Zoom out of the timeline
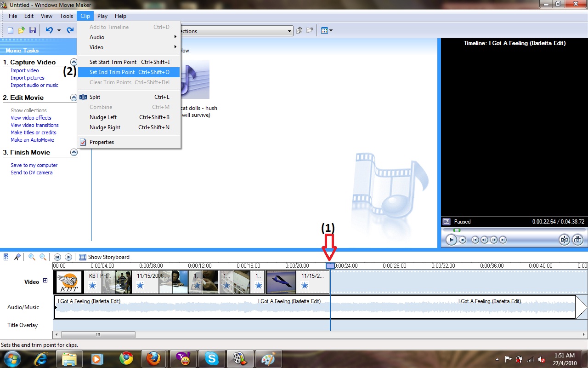Viewport: 588px width, 368px height. 43,257
